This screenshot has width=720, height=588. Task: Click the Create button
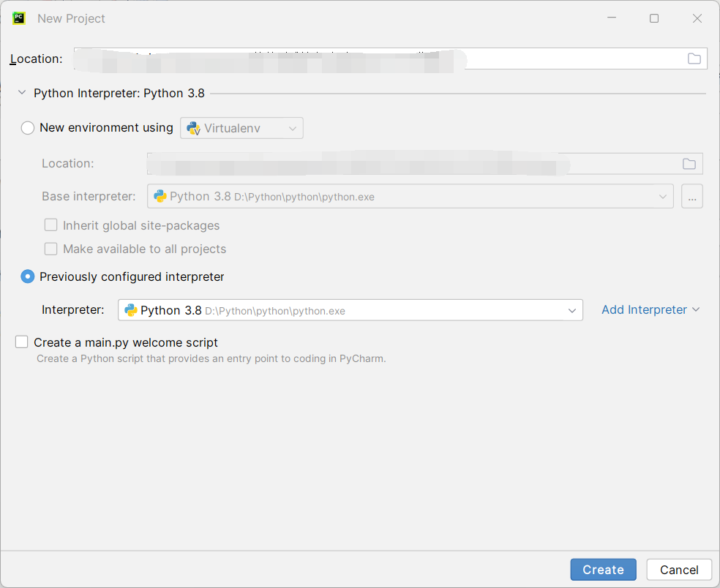coord(603,570)
